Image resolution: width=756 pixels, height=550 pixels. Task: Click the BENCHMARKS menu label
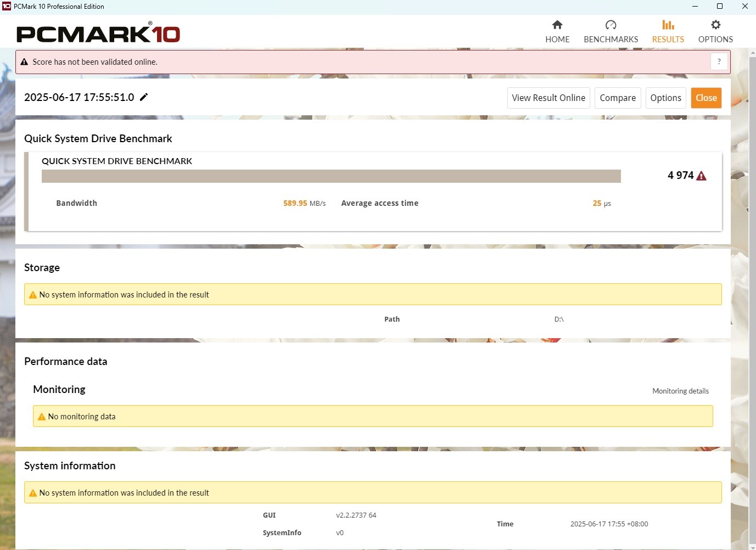(x=611, y=40)
